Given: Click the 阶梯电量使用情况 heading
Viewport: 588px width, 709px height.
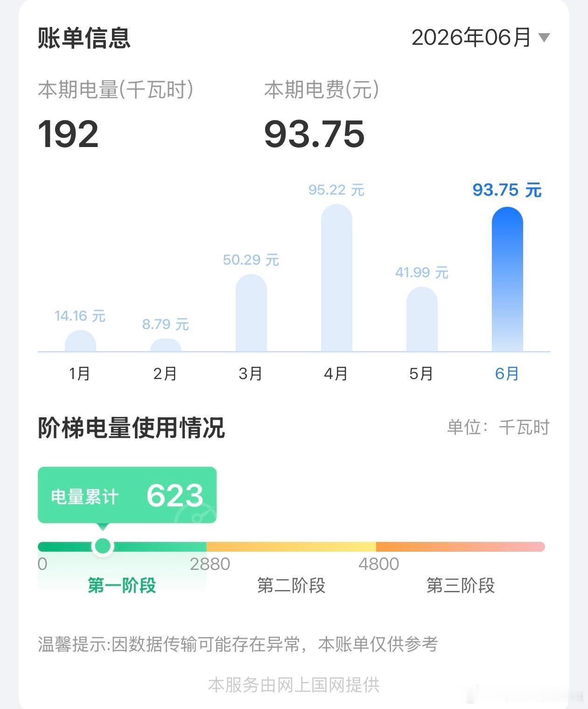Looking at the screenshot, I should 131,427.
